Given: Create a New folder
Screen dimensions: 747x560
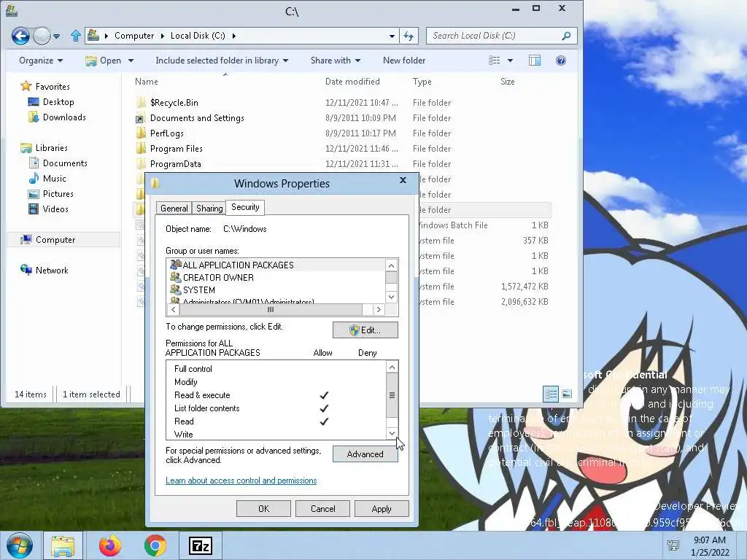Looking at the screenshot, I should (x=404, y=61).
